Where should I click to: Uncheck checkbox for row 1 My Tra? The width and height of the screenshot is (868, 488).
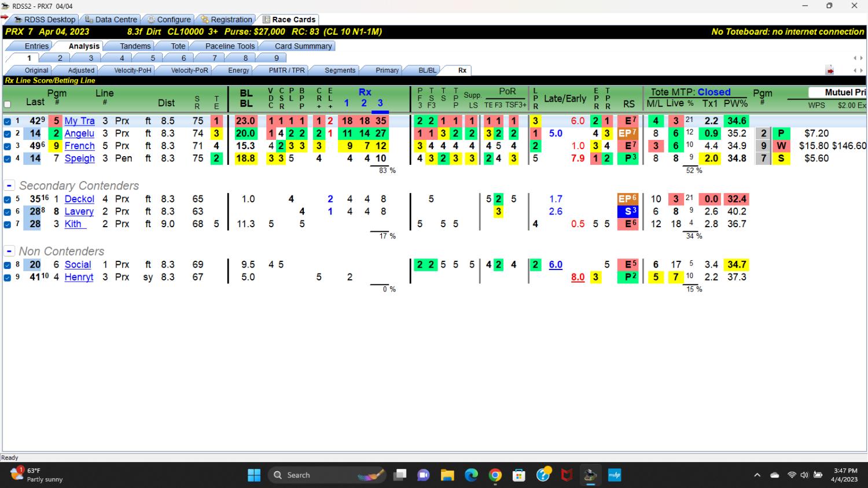8,121
